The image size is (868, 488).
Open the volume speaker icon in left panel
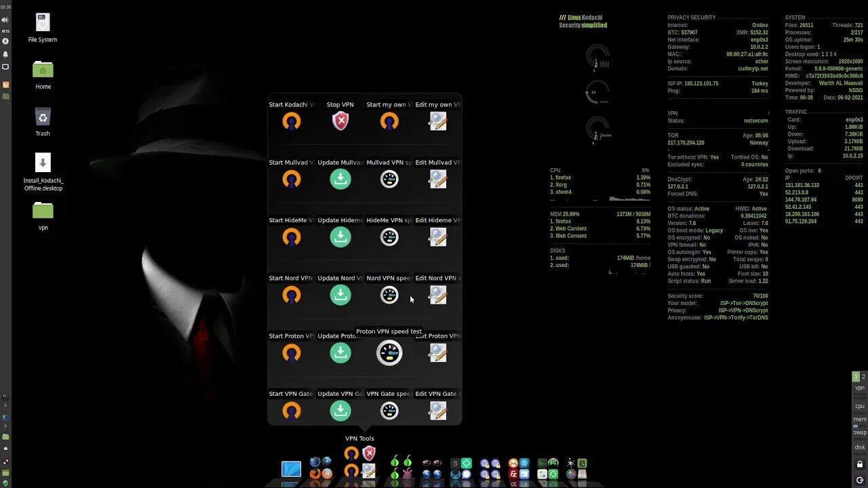tap(5, 20)
